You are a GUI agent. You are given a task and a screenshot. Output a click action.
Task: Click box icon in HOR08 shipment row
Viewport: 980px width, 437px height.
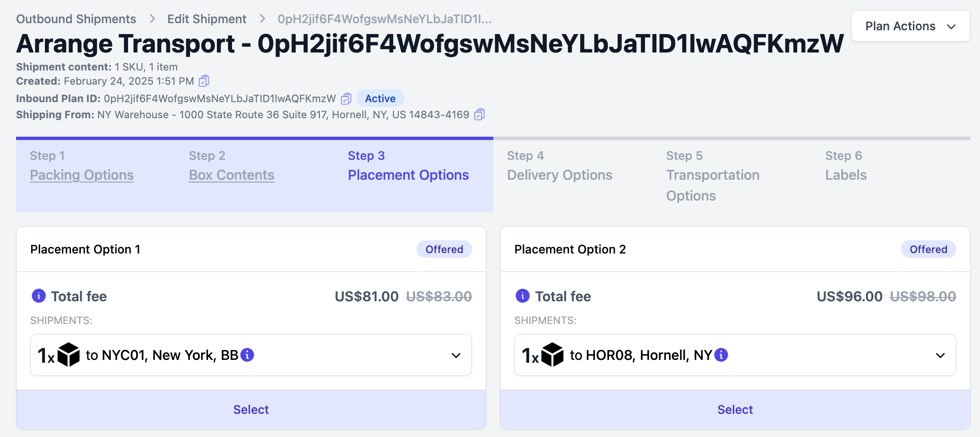[x=552, y=355]
